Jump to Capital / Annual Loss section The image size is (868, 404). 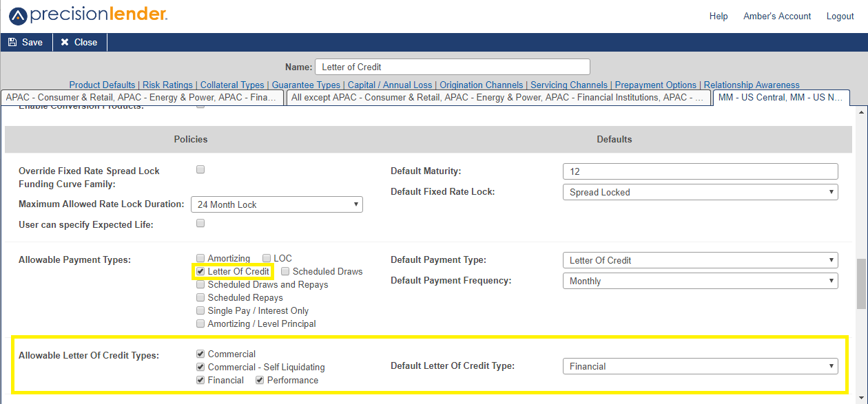tap(390, 85)
